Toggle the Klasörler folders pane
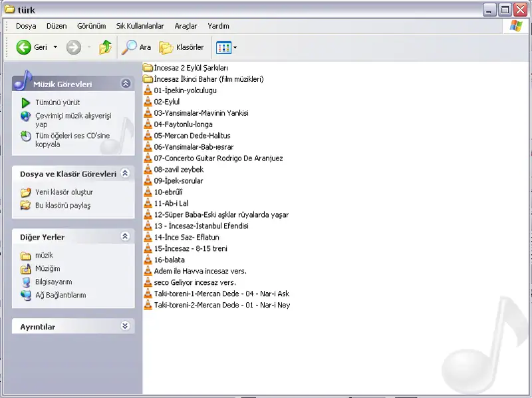This screenshot has height=398, width=532. click(181, 47)
